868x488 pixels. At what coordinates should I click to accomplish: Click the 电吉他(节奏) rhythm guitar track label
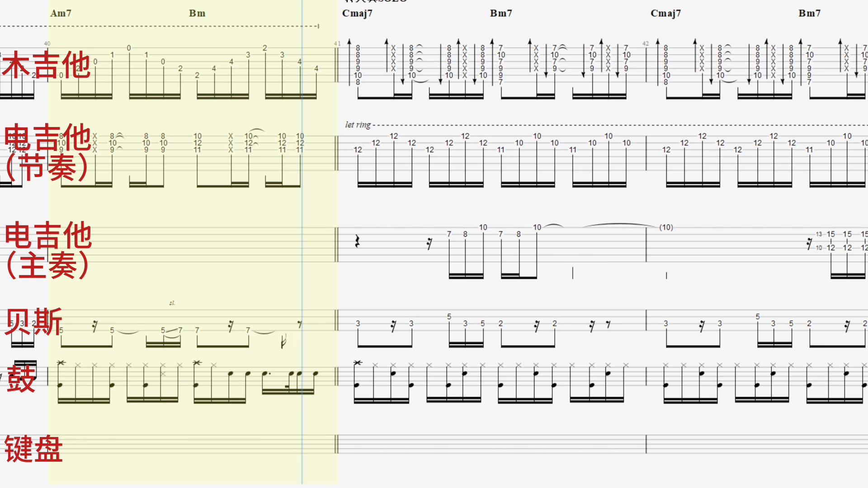48,152
